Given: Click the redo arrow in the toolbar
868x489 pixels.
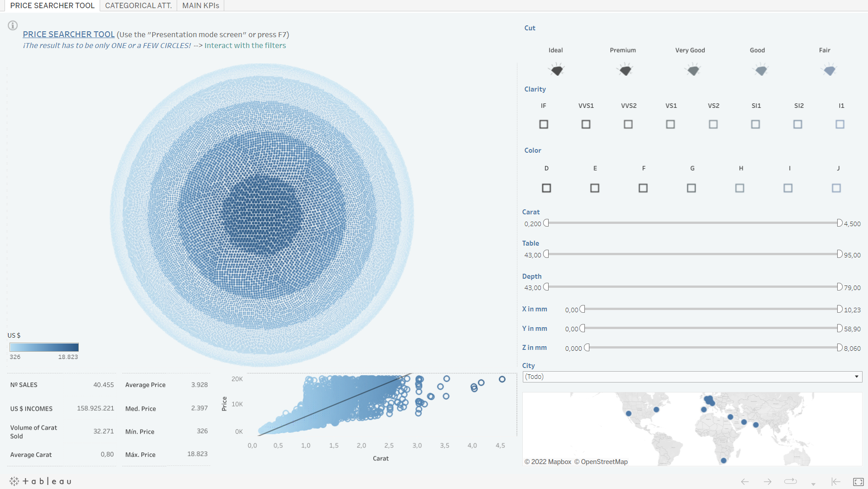Looking at the screenshot, I should coord(767,481).
